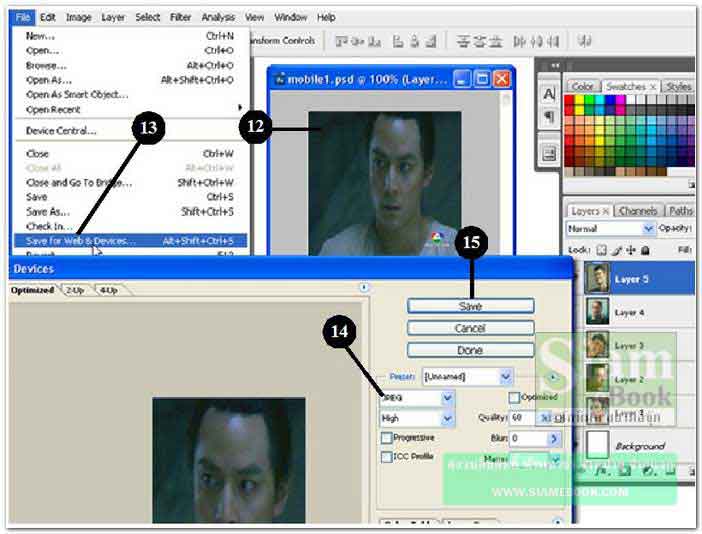Click the Lock all icon
This screenshot has height=534, width=702.
[645, 250]
